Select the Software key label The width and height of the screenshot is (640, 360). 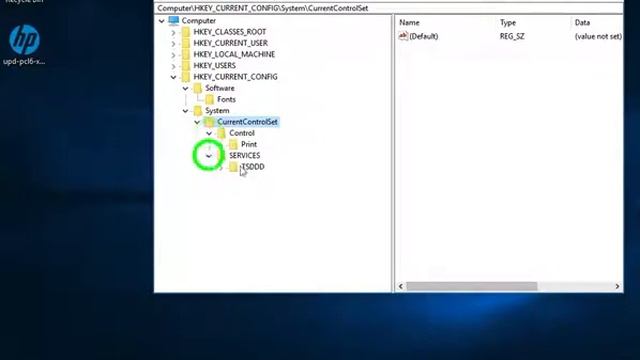pyautogui.click(x=220, y=88)
